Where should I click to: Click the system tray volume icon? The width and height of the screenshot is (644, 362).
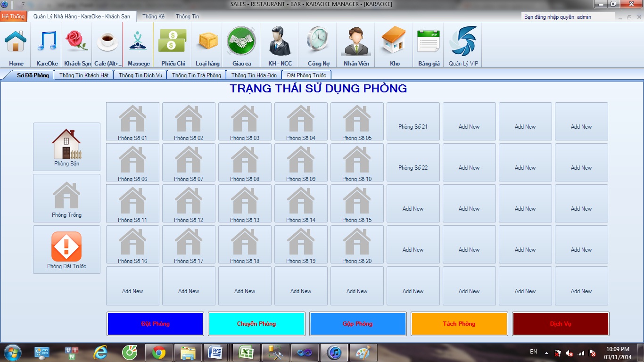569,353
